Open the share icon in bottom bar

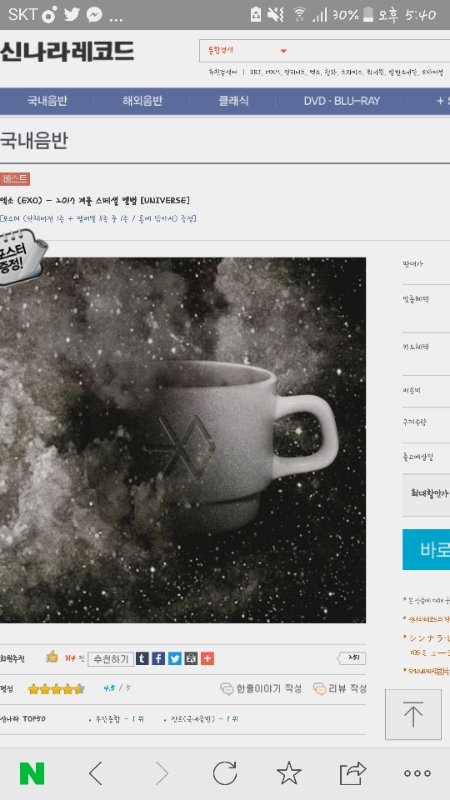pos(353,773)
